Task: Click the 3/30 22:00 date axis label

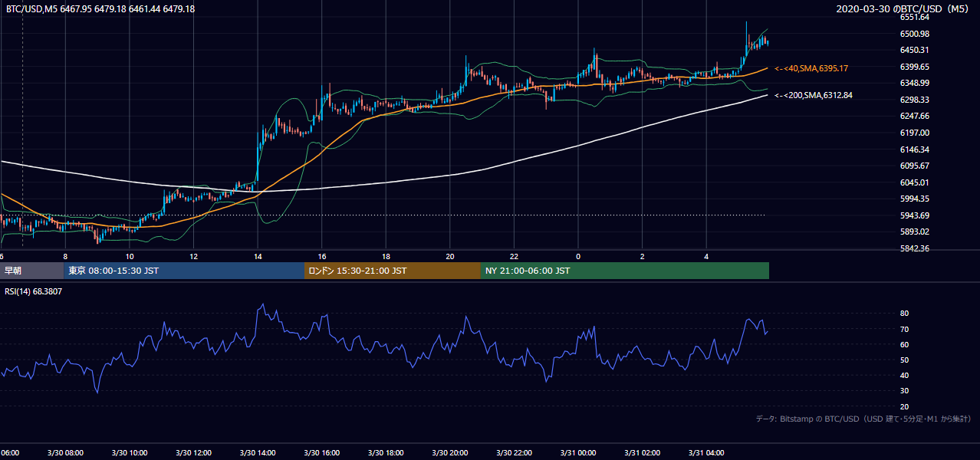Action: (x=514, y=453)
